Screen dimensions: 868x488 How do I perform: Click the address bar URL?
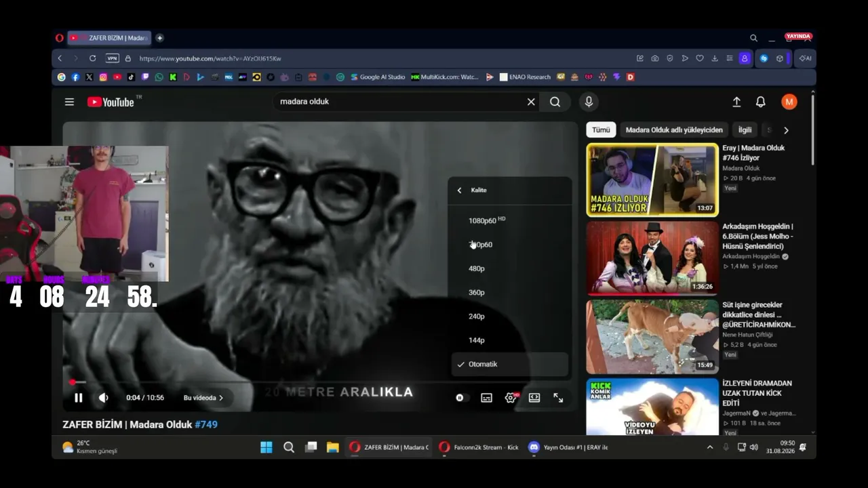[x=210, y=58]
